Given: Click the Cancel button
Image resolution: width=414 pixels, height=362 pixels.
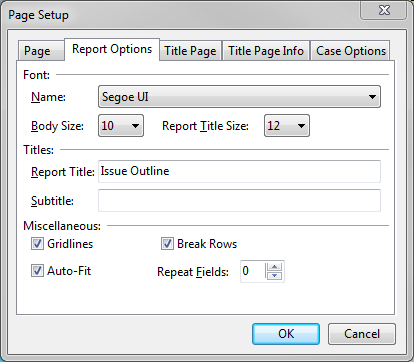Looking at the screenshot, I should pos(362,334).
